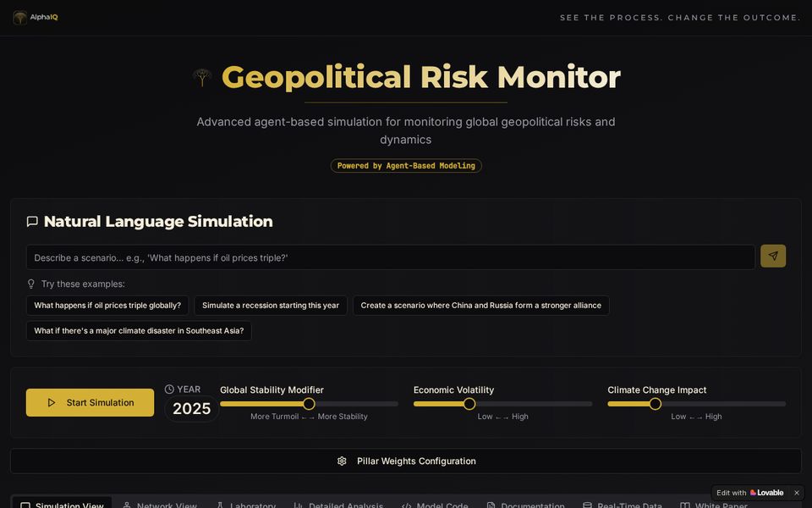Screen dimensions: 812x508
Task: Choose example 'Simulate a recession starting this year'
Action: pos(271,306)
